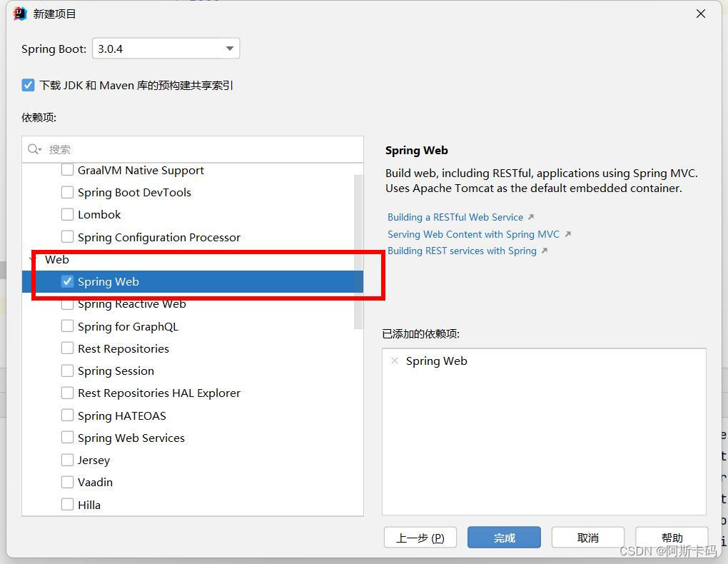This screenshot has height=564, width=728.
Task: Uncheck 下载 JDK 和 Maven 库的预构建共享索引
Action: [x=28, y=84]
